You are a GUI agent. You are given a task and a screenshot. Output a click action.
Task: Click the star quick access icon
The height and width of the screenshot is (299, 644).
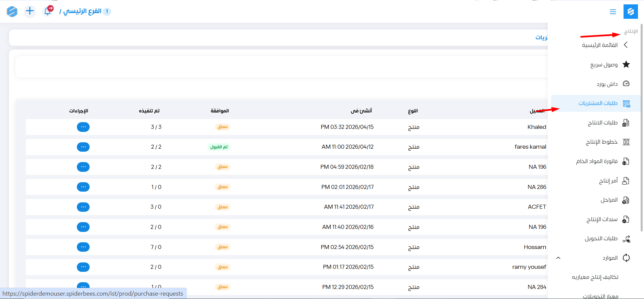point(626,64)
